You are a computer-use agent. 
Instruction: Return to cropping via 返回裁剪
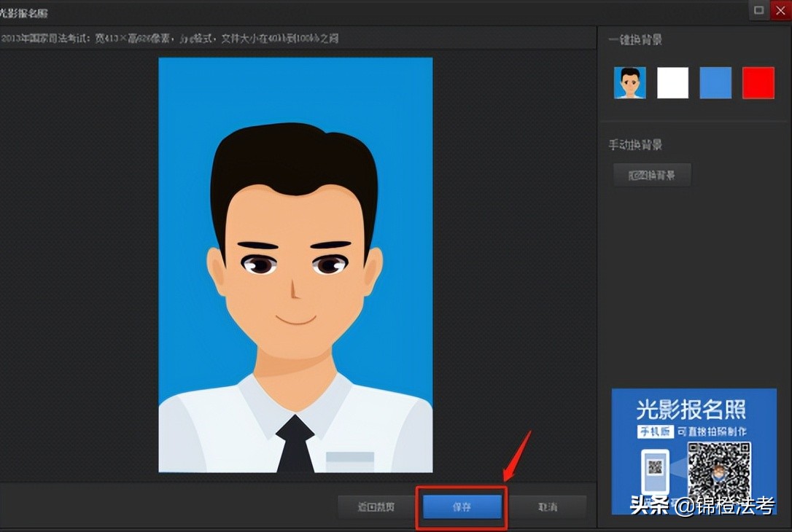376,506
